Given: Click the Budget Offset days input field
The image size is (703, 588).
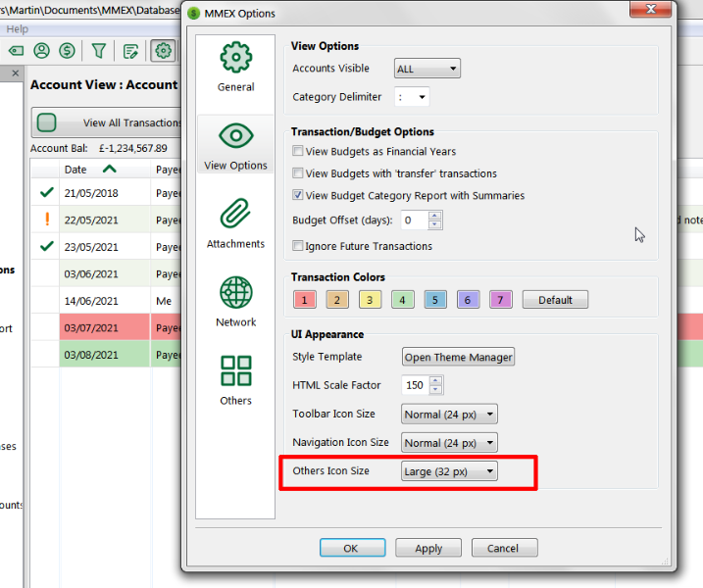Looking at the screenshot, I should point(415,220).
